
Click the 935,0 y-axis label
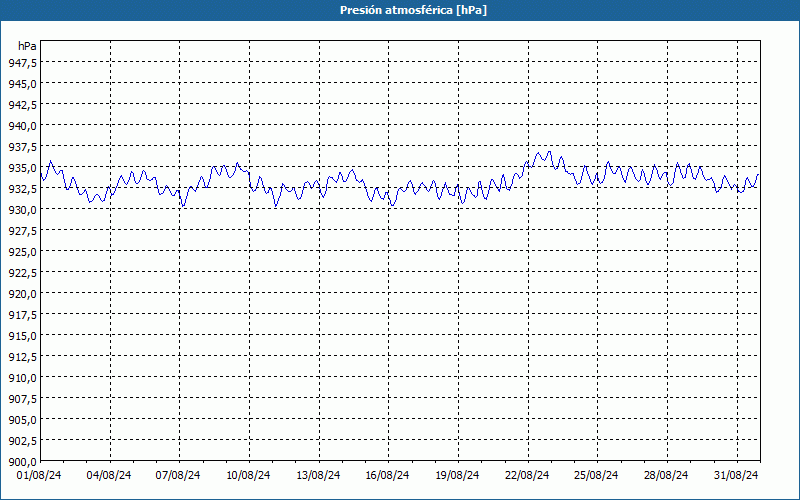point(22,167)
